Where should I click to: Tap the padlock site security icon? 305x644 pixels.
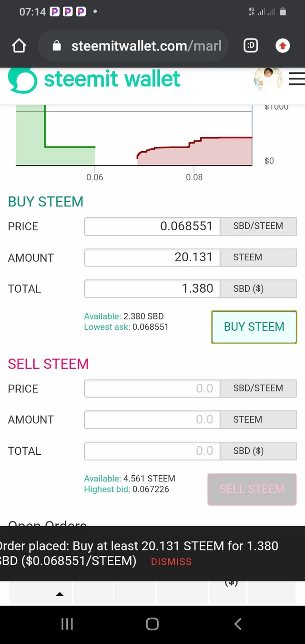[57, 46]
